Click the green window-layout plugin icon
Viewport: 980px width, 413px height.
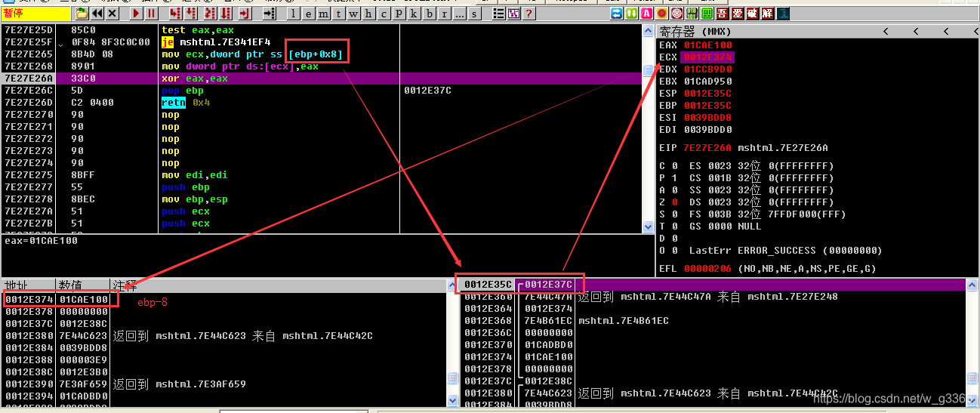point(707,13)
